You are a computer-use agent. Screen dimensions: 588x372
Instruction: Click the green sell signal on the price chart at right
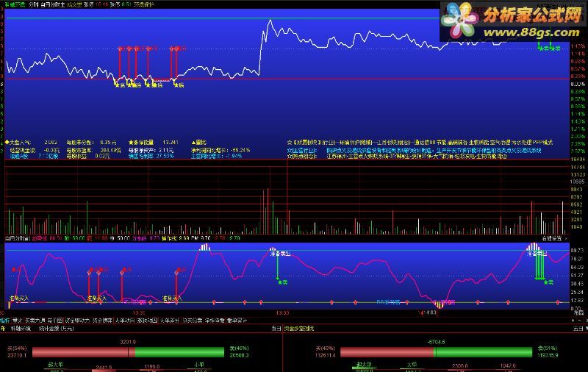click(549, 48)
